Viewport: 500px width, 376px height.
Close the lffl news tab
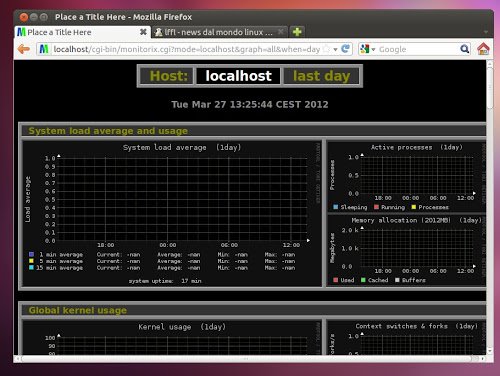[281, 32]
